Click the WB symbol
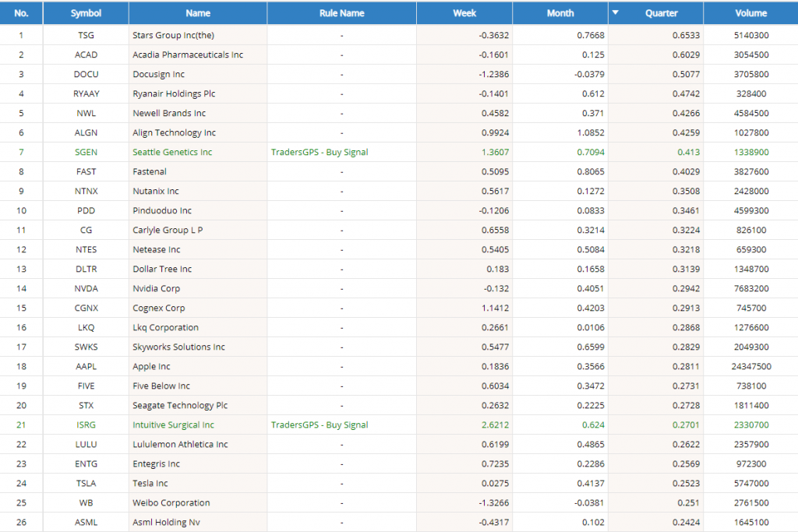 tap(86, 503)
